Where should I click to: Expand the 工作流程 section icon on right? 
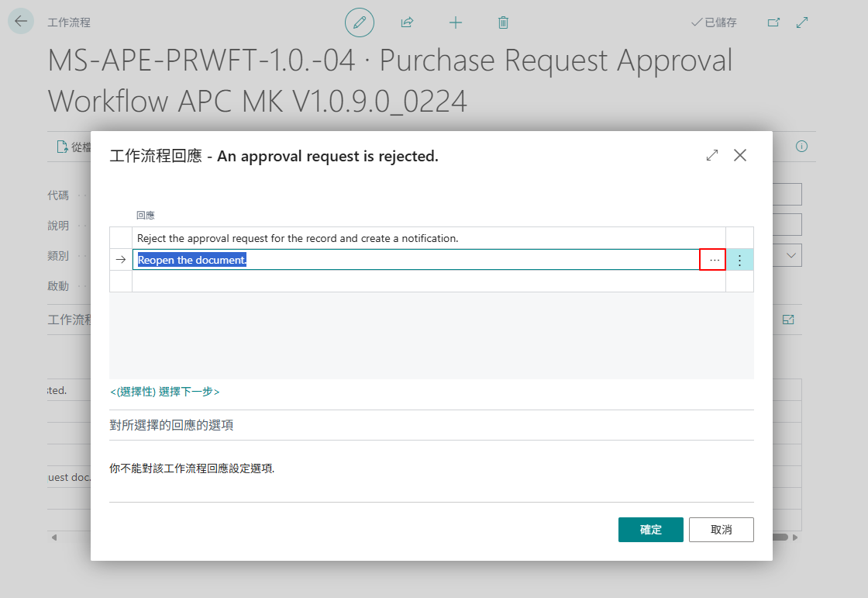[788, 320]
